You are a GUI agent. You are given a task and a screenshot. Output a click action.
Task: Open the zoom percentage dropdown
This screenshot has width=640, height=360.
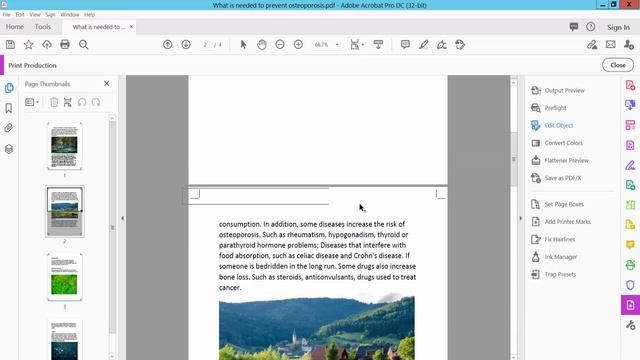(x=337, y=44)
